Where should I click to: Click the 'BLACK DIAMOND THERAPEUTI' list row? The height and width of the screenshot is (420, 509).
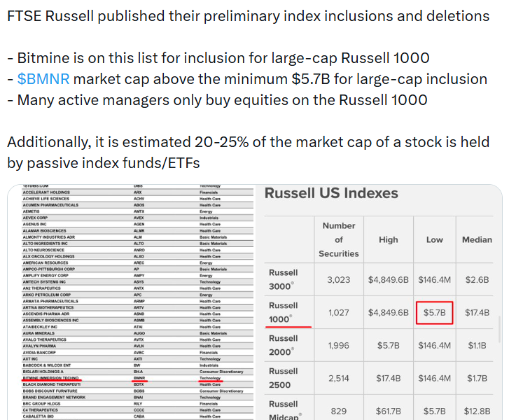[138, 384]
